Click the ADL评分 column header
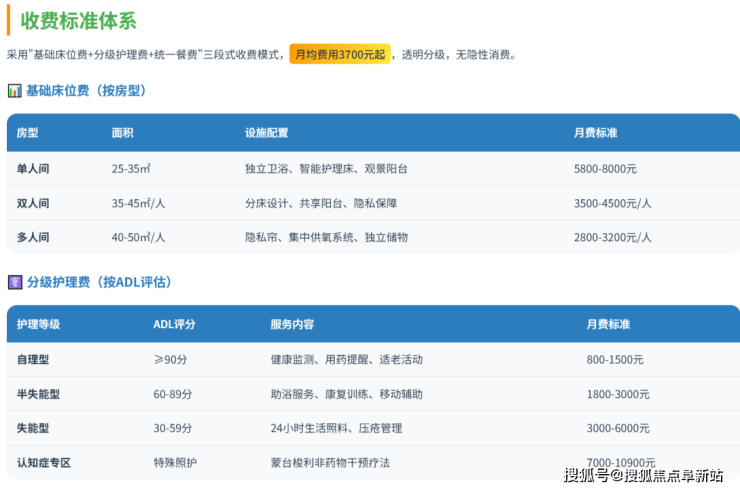This screenshot has height=491, width=740. click(173, 324)
